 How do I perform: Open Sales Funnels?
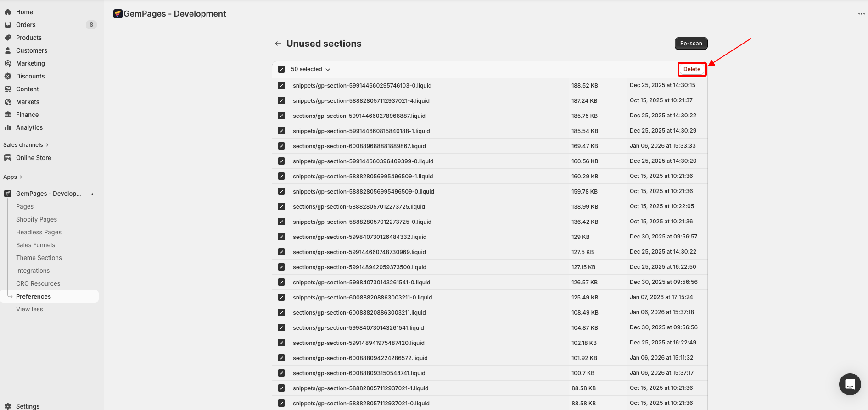point(35,245)
